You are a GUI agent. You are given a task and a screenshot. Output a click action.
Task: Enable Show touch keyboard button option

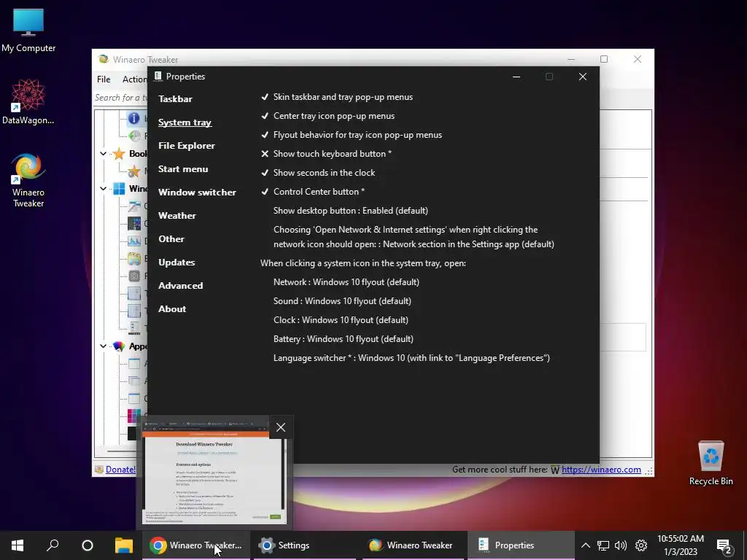click(326, 154)
